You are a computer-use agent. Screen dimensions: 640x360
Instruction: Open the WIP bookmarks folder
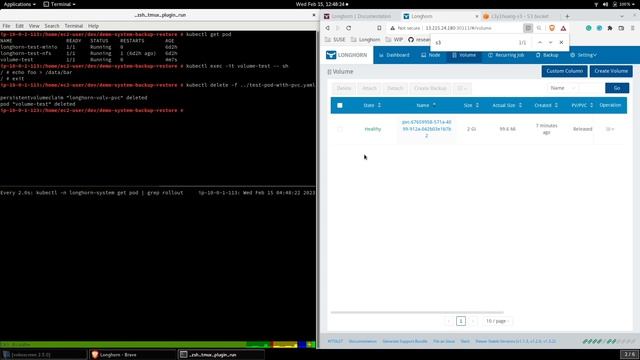point(394,40)
